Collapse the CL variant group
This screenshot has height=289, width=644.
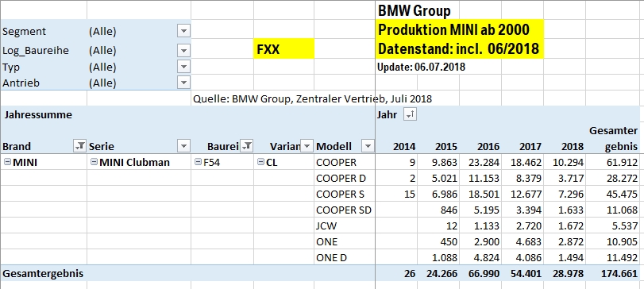[x=260, y=162]
